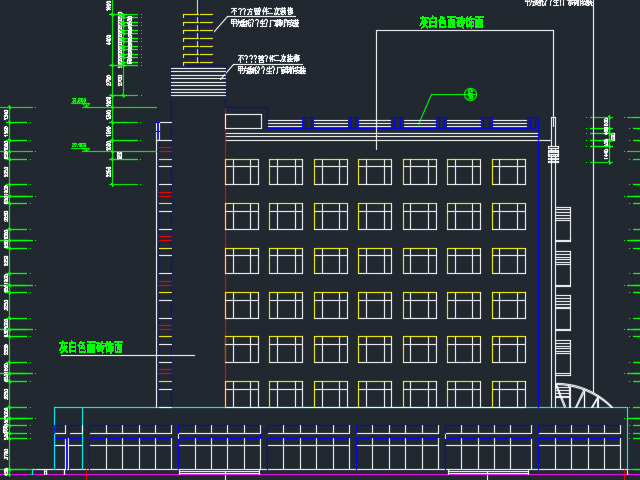This screenshot has width=640, height=480.
Task: Click the bottom-right window of the facade grid
Action: [x=508, y=393]
